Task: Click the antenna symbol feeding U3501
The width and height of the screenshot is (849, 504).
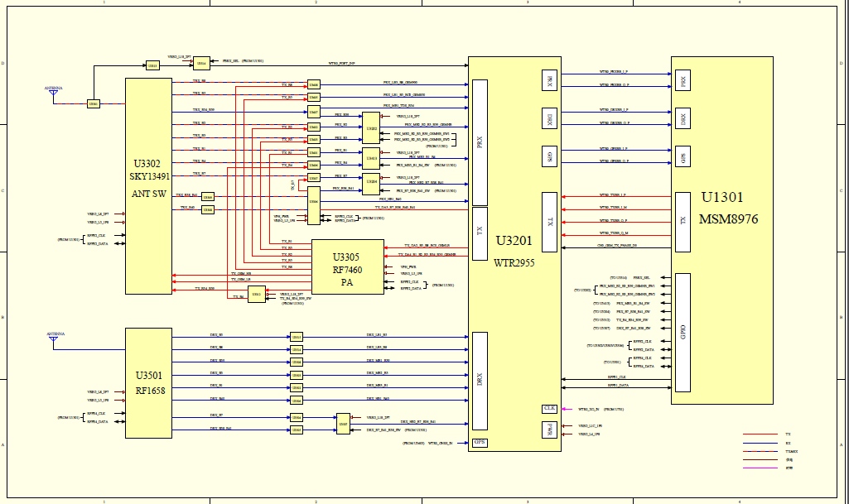Action: point(53,339)
